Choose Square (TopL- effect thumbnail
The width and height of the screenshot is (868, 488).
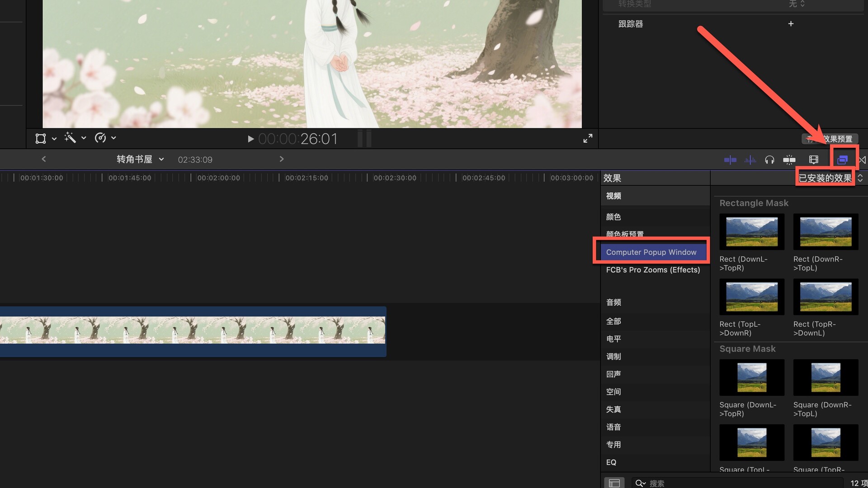(752, 442)
